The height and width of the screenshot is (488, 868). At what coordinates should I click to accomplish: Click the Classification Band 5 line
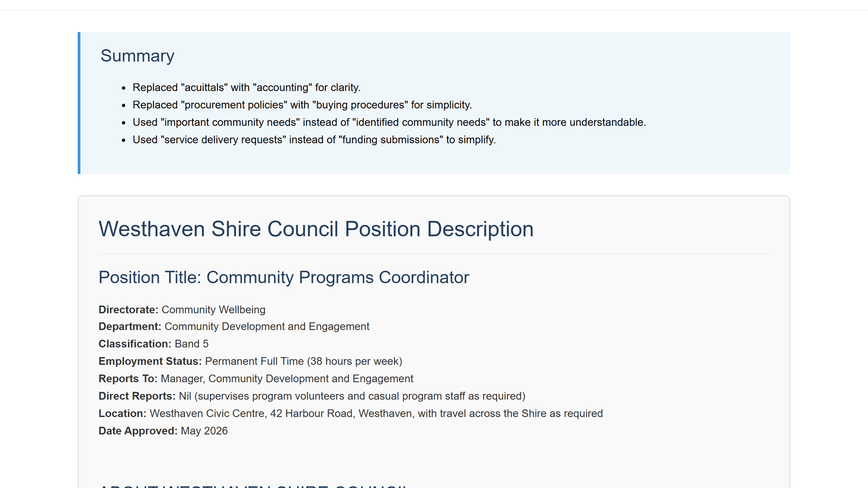[154, 344]
